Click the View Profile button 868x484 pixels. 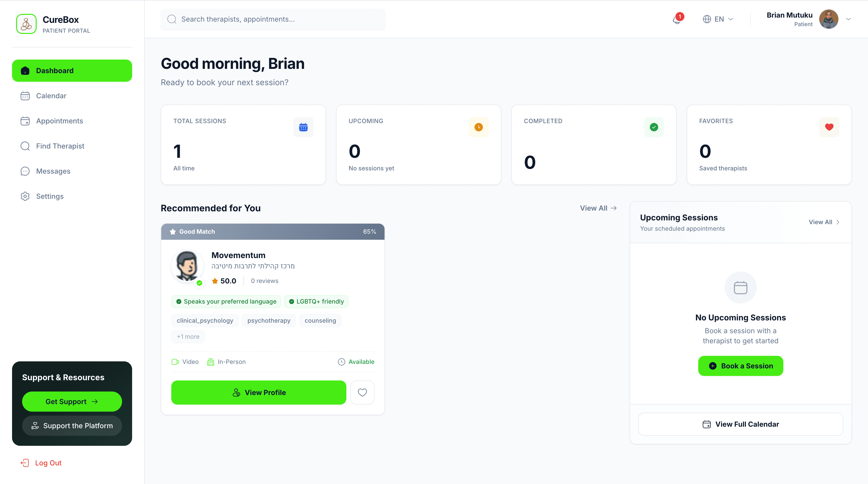[x=258, y=392]
